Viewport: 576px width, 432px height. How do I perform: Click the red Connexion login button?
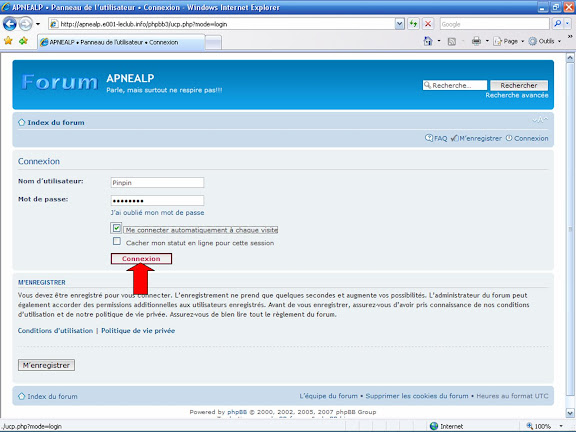click(141, 259)
